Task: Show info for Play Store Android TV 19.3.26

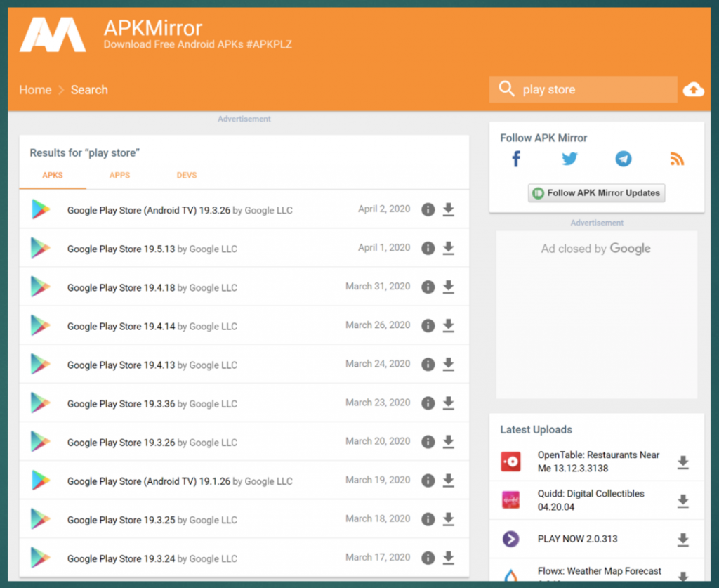Action: point(428,209)
